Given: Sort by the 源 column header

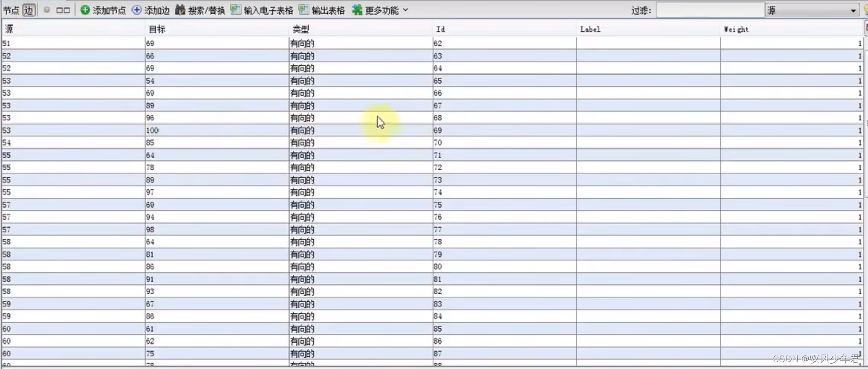Looking at the screenshot, I should [73, 29].
